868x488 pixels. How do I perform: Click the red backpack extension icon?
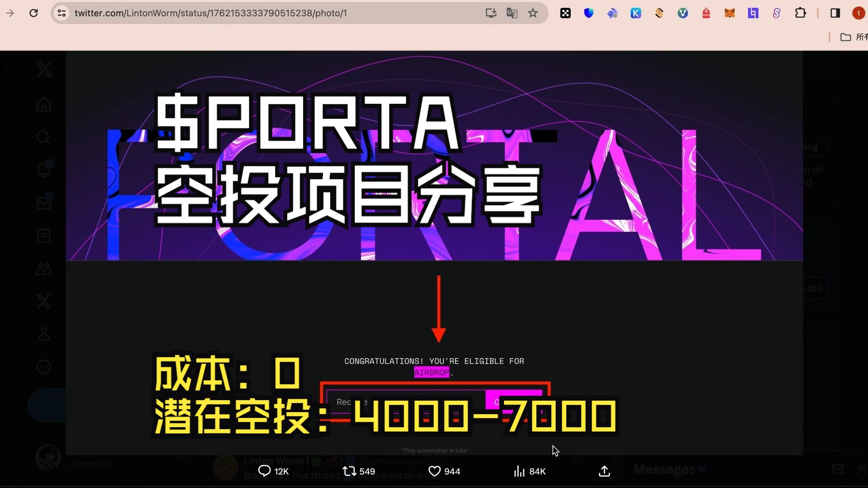(x=706, y=13)
